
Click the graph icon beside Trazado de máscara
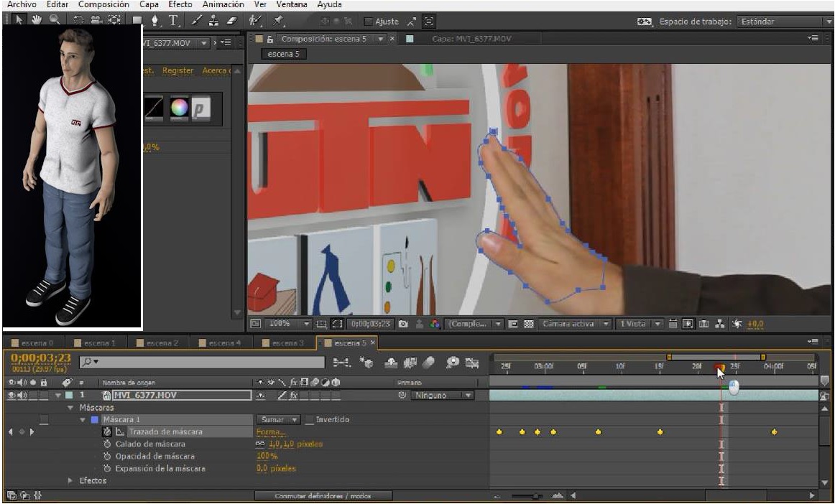[x=120, y=431]
